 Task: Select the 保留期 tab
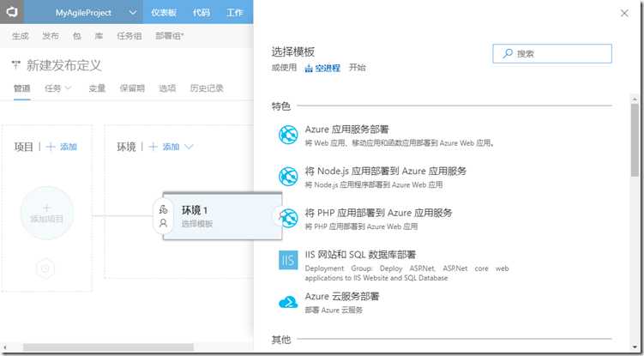132,88
